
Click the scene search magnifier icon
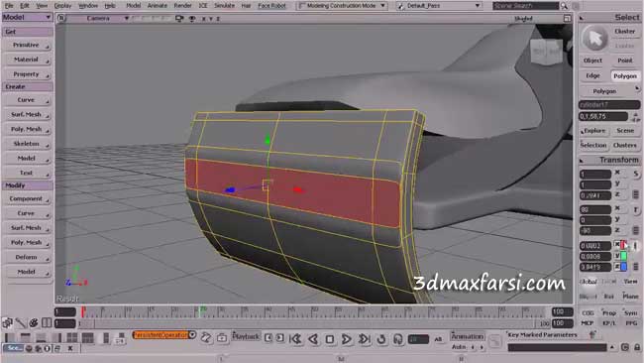click(564, 6)
